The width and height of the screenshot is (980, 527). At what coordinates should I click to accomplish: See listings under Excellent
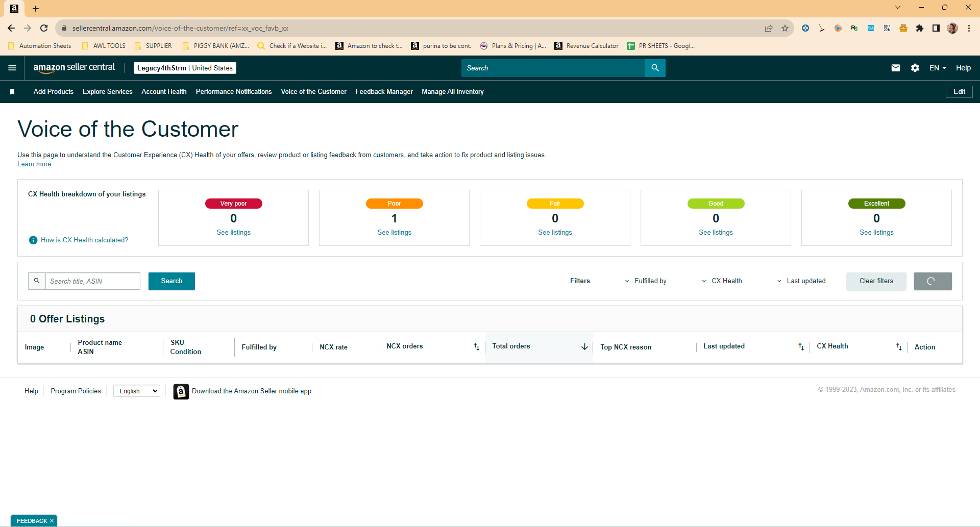click(877, 233)
